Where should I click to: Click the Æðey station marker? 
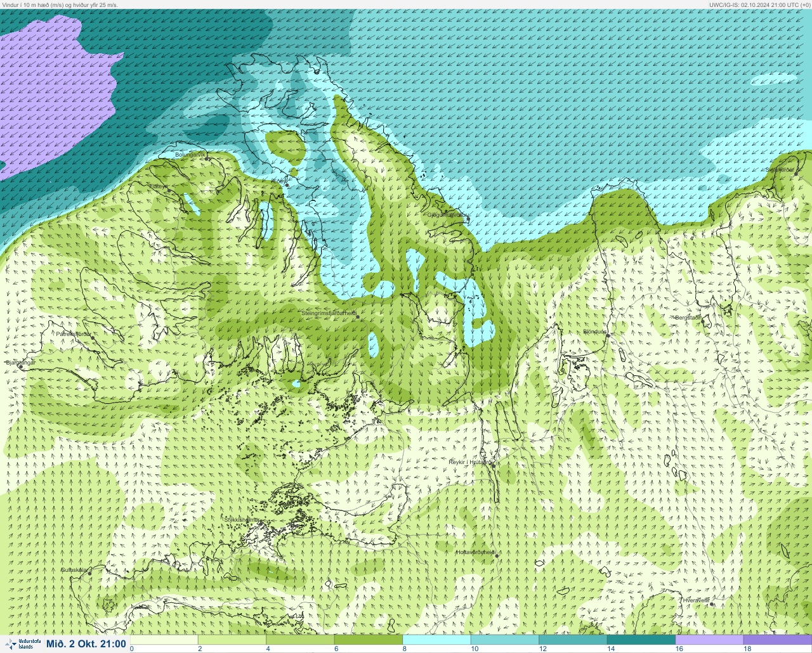point(287,186)
